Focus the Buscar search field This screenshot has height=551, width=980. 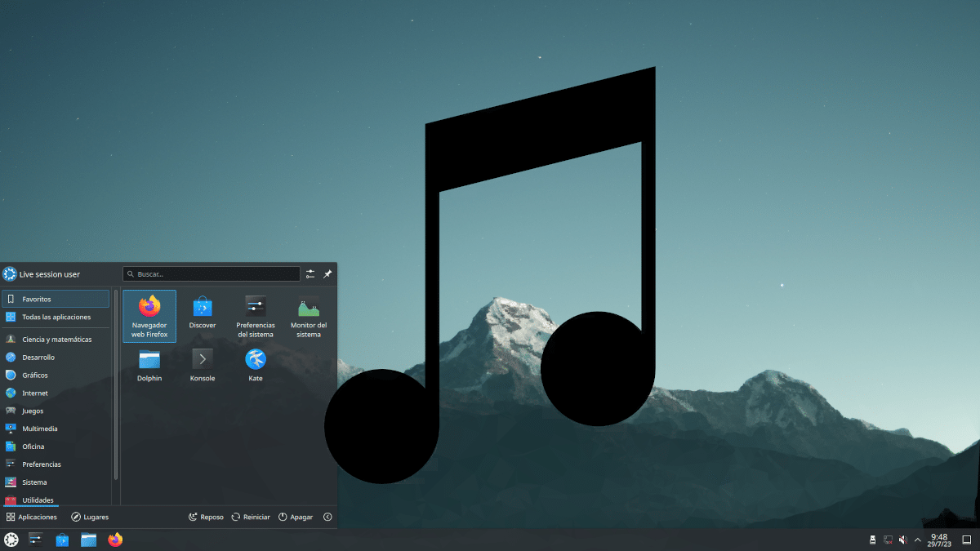[212, 274]
